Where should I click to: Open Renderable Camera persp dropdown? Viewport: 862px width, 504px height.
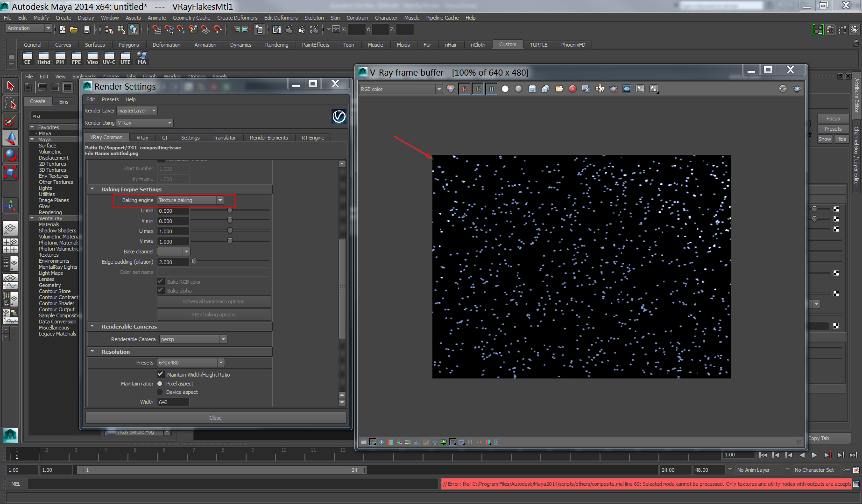[193, 339]
